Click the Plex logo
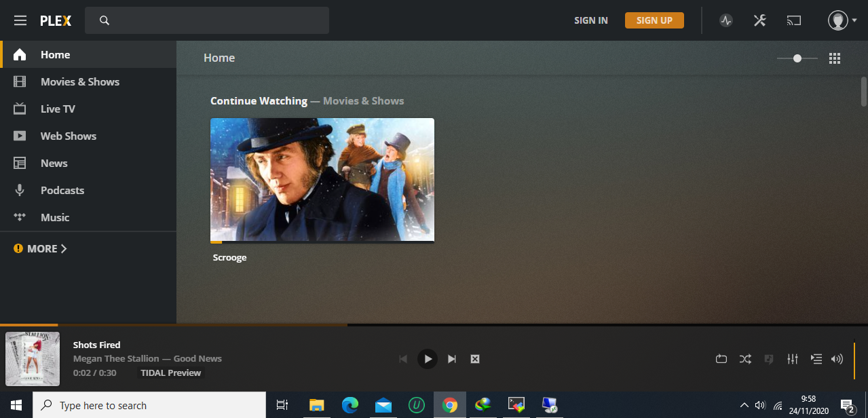Image resolution: width=868 pixels, height=418 pixels. click(x=56, y=20)
